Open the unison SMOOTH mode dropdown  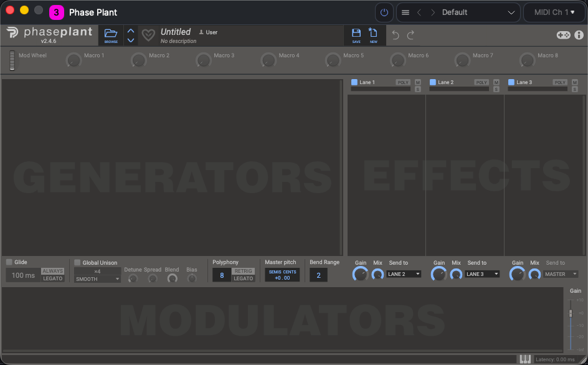click(97, 279)
